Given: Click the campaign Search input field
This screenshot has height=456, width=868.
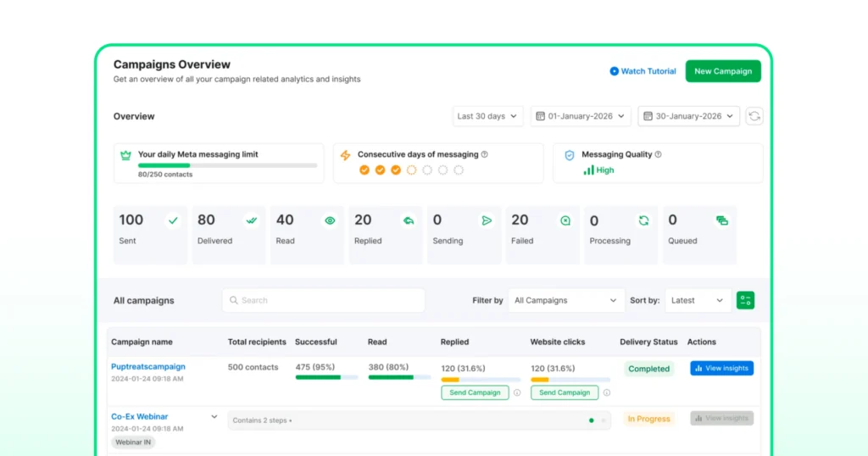Looking at the screenshot, I should tap(323, 300).
